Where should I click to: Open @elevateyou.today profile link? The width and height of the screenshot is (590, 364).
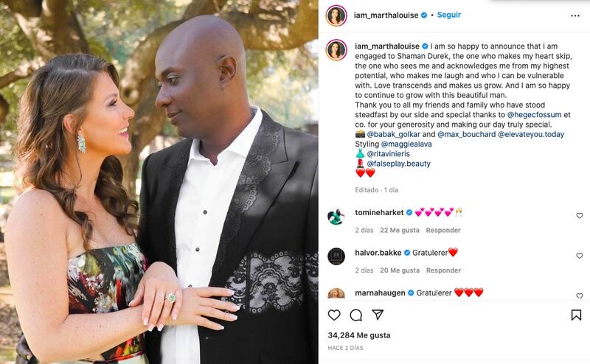tap(531, 134)
